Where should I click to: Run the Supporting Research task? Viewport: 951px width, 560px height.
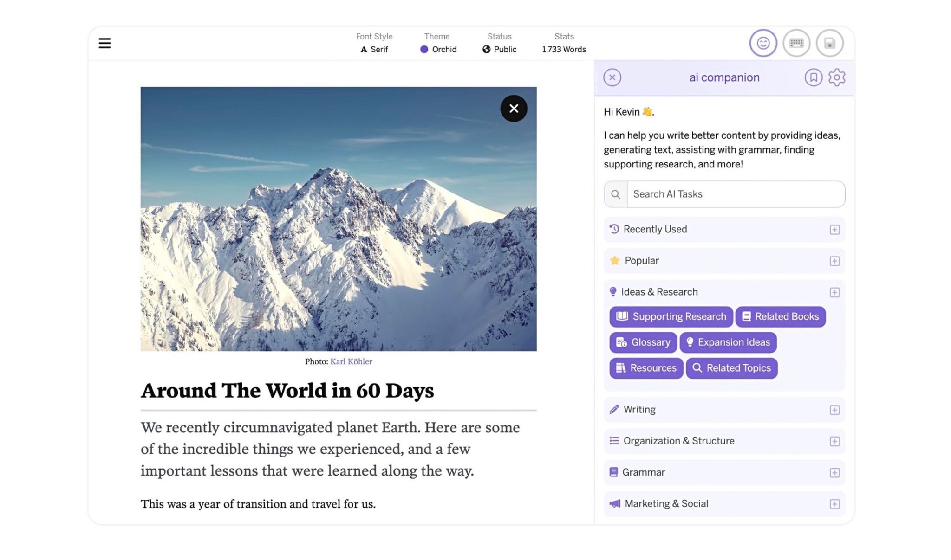[x=671, y=317]
